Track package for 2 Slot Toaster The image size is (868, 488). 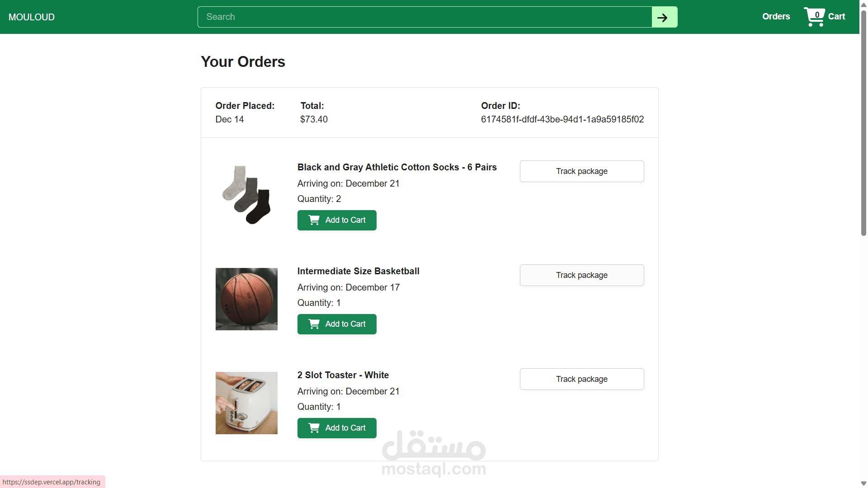(581, 379)
